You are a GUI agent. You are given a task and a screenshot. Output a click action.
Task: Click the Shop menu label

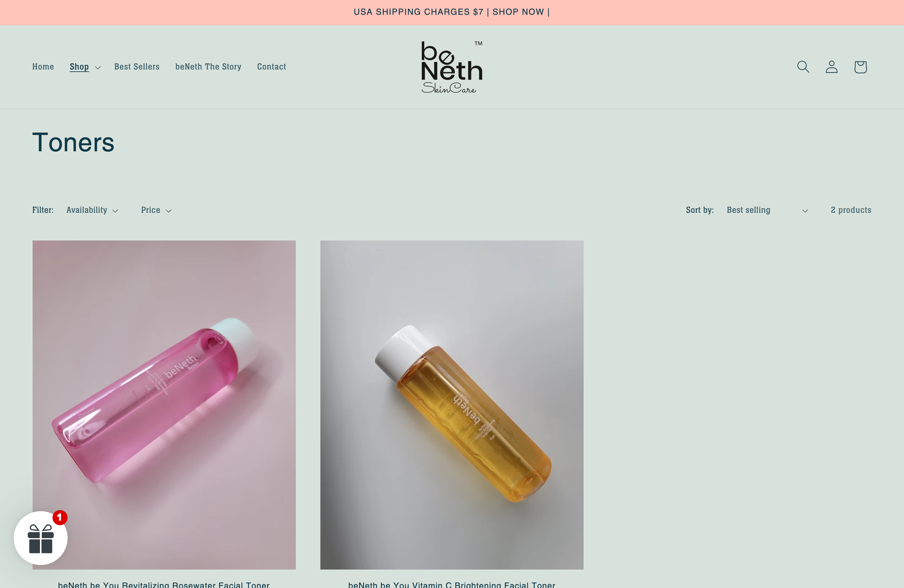79,67
